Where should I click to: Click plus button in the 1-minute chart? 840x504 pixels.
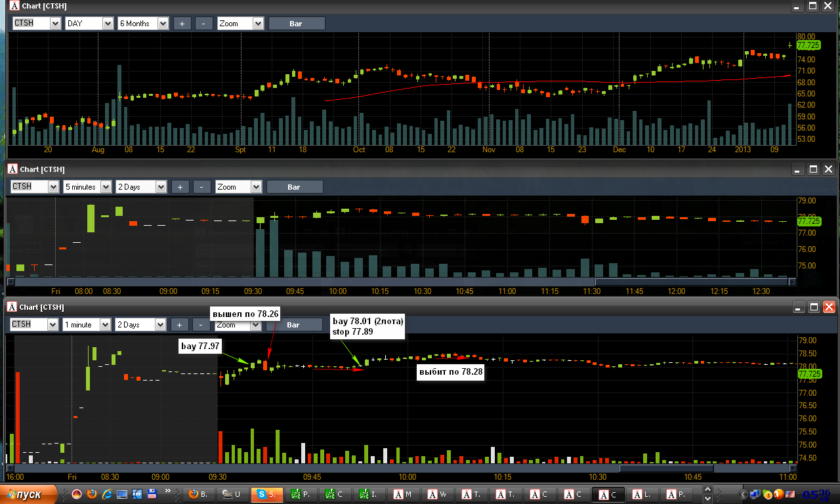(x=180, y=324)
